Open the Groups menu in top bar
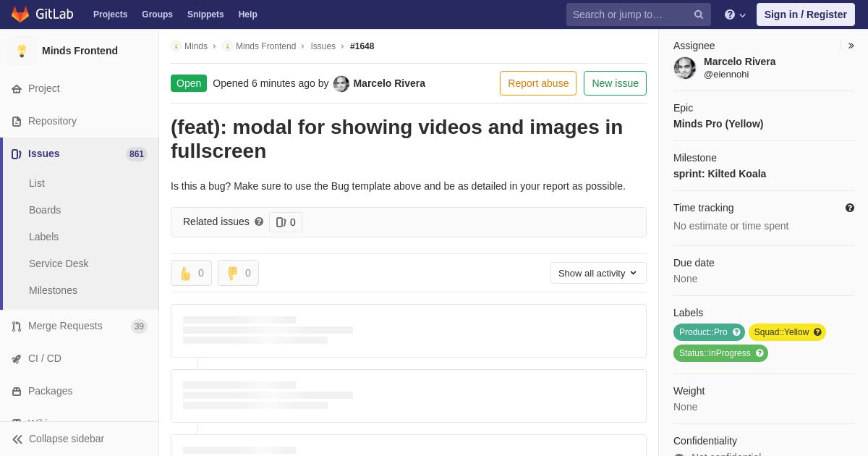Viewport: 868px width, 456px height. point(157,14)
